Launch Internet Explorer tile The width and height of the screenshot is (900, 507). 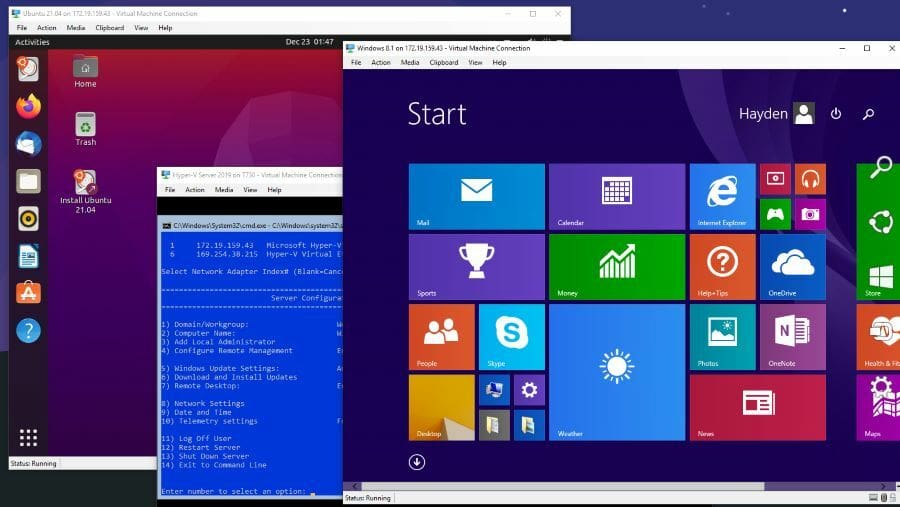coord(722,196)
